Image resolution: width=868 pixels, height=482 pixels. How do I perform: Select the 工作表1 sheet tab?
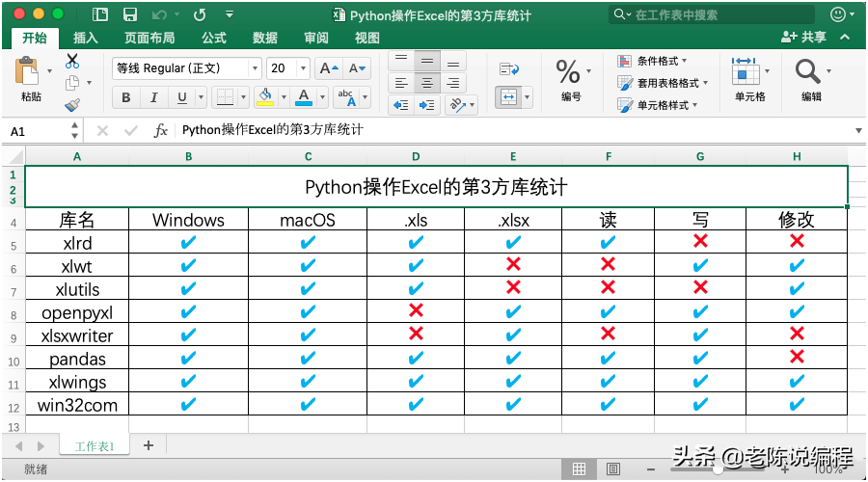(95, 446)
